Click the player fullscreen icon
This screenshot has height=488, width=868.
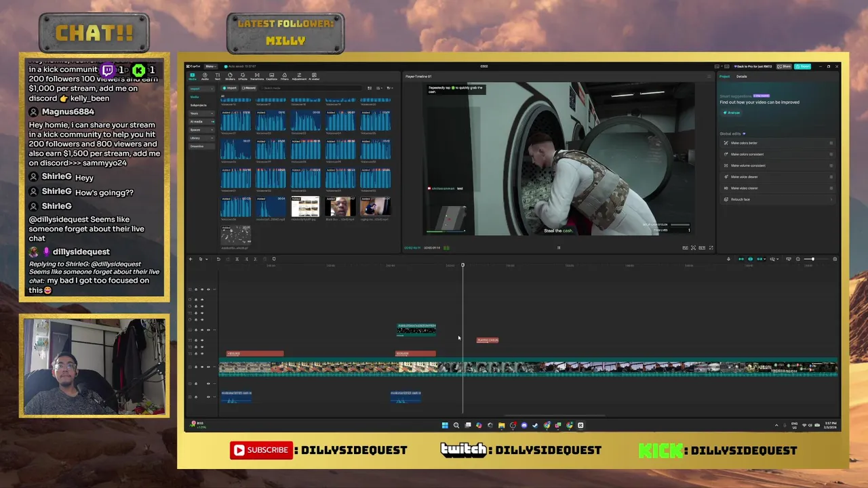tap(711, 247)
